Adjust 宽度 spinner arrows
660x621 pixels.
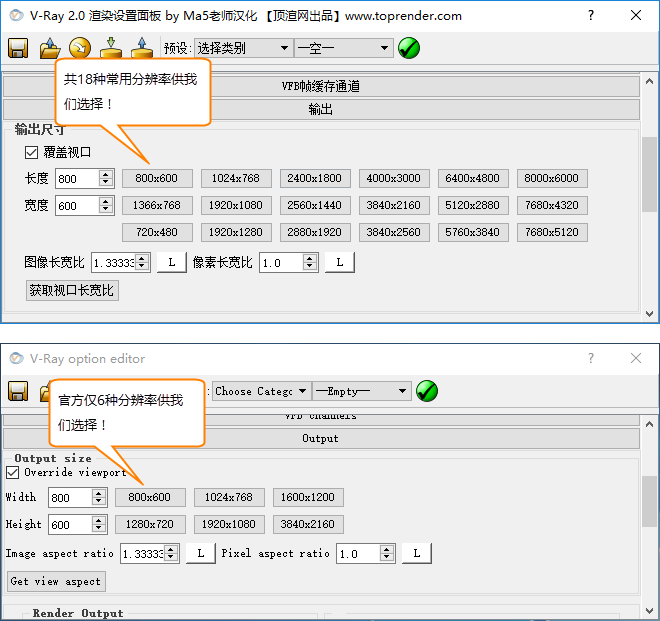[x=106, y=205]
